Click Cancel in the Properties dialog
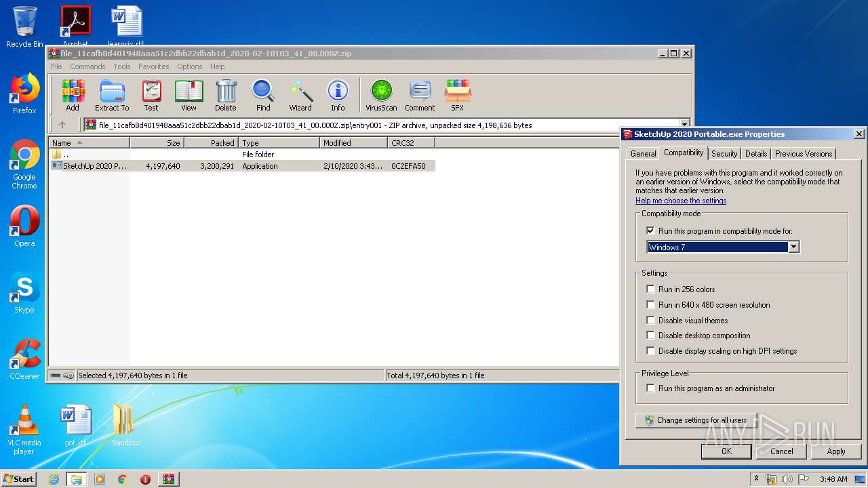Viewport: 868px width, 488px height. pos(781,451)
